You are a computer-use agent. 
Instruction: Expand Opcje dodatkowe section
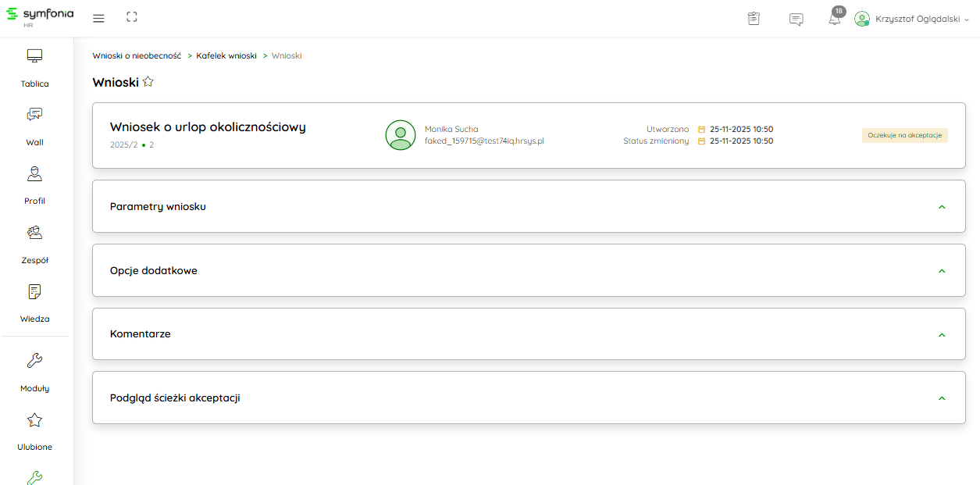coord(941,271)
